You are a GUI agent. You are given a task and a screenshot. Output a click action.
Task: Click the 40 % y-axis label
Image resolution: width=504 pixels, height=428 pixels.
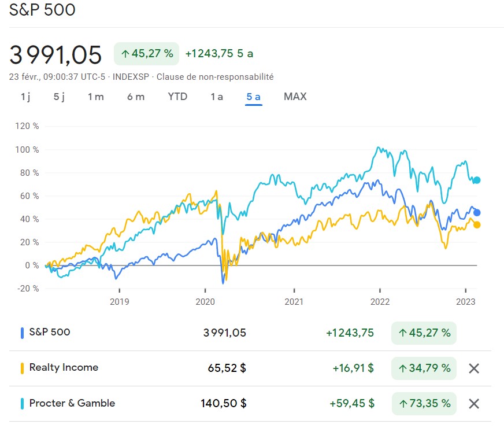pos(29,219)
